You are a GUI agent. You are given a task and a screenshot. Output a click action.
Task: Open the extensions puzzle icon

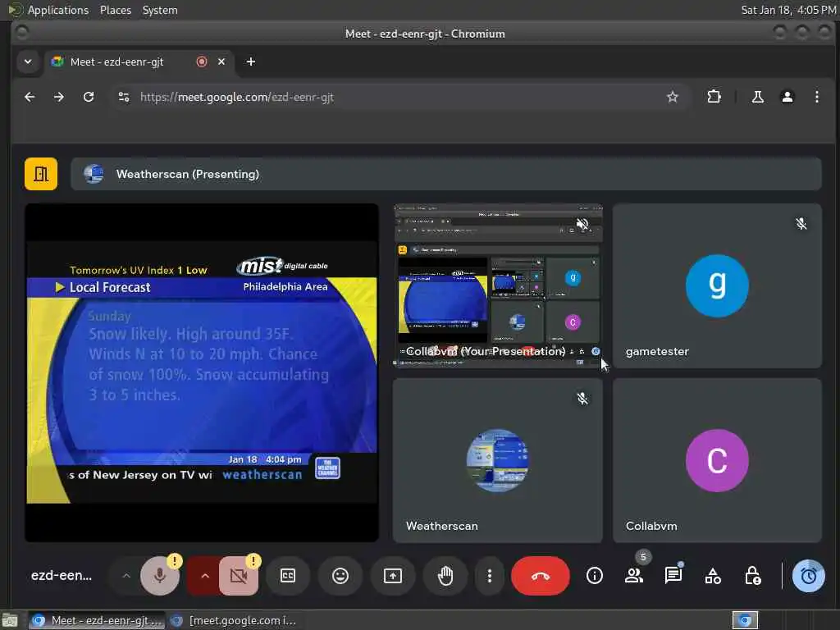tap(714, 97)
